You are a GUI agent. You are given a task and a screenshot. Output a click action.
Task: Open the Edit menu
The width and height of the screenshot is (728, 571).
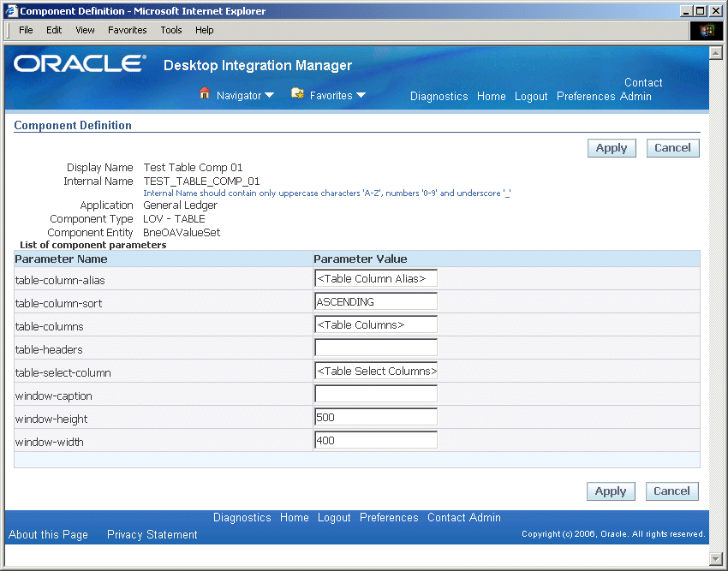pyautogui.click(x=54, y=30)
